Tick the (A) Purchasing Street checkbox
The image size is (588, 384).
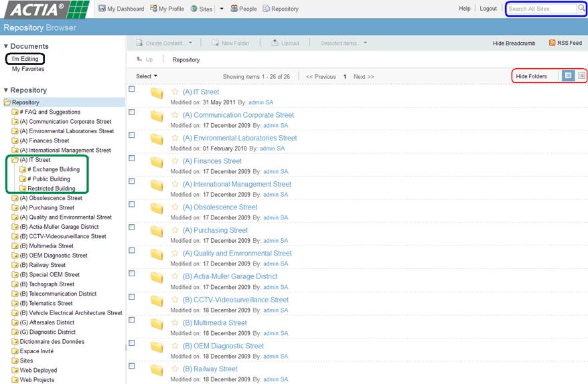(132, 227)
